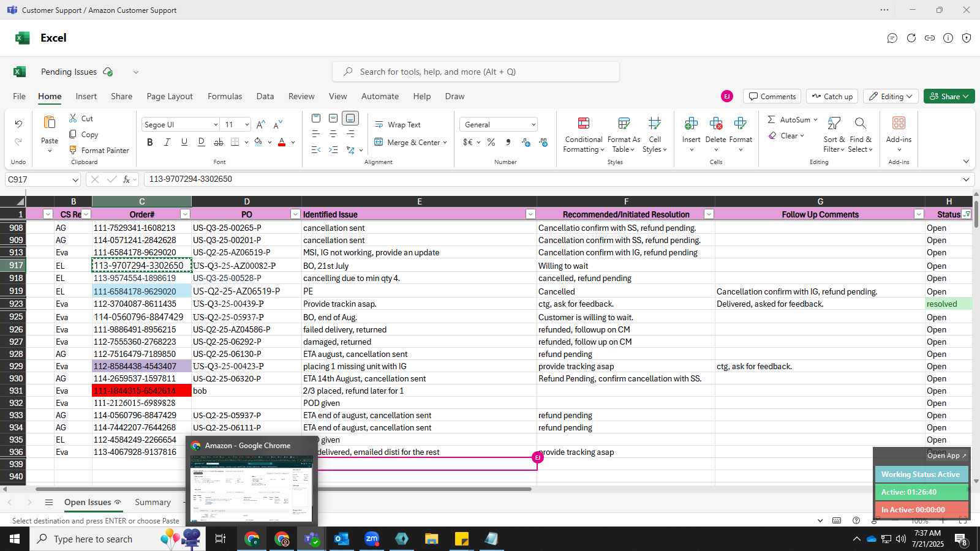Open the Comments pane button
980x551 pixels.
(772, 97)
